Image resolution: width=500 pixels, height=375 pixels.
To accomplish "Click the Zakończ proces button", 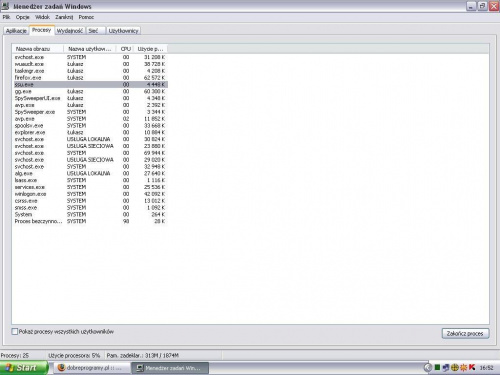I will click(465, 333).
